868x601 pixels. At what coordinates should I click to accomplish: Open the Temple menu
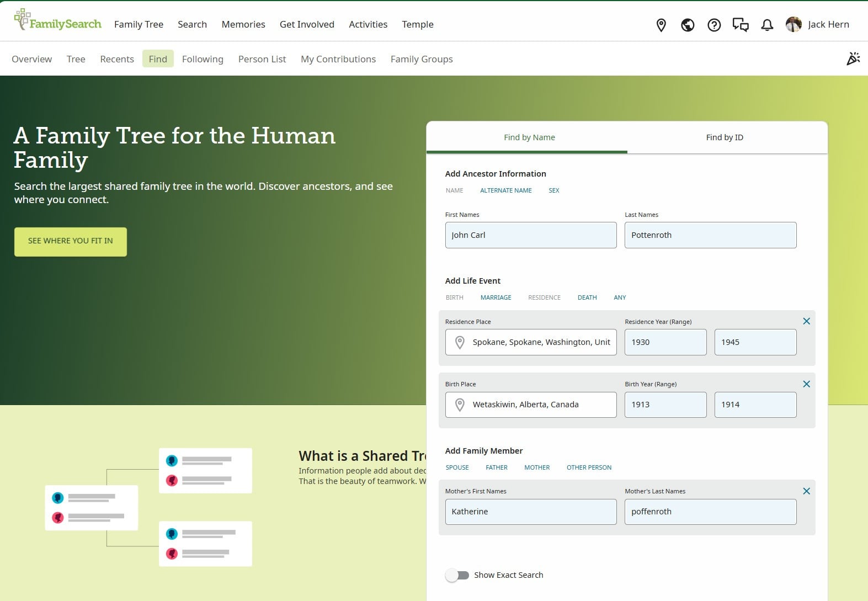click(x=418, y=24)
